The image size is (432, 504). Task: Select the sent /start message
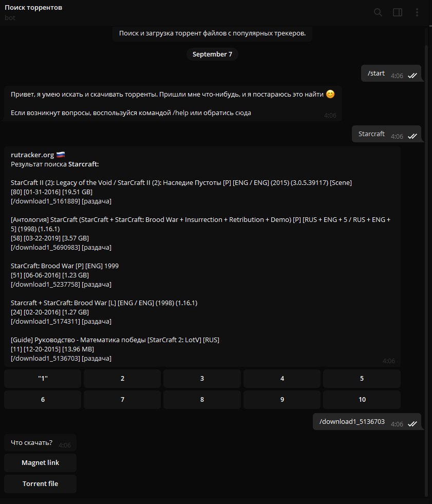[391, 73]
